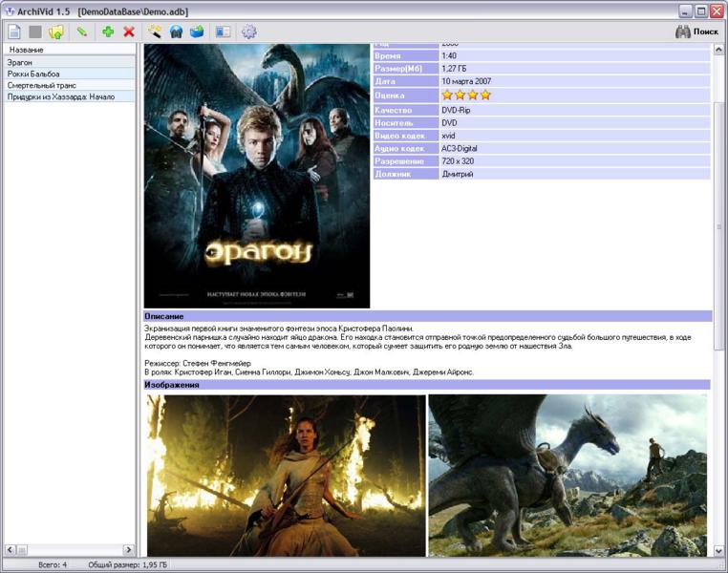Select Эрагон in the movie list

70,62
